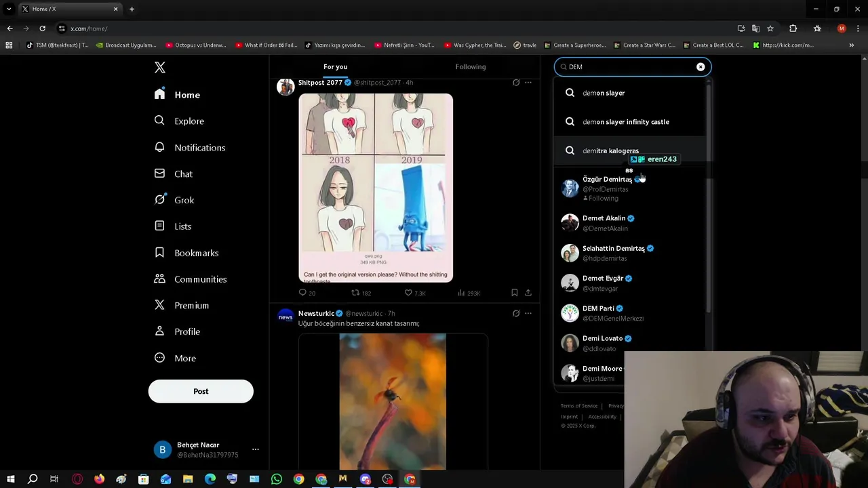
Task: Open Firefox from the taskbar
Action: [x=99, y=479]
